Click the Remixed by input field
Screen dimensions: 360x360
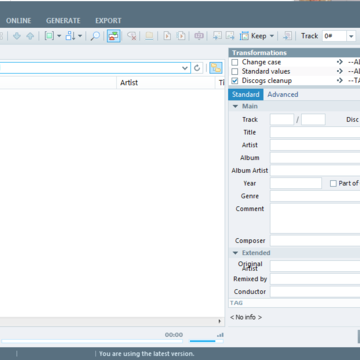point(315,279)
